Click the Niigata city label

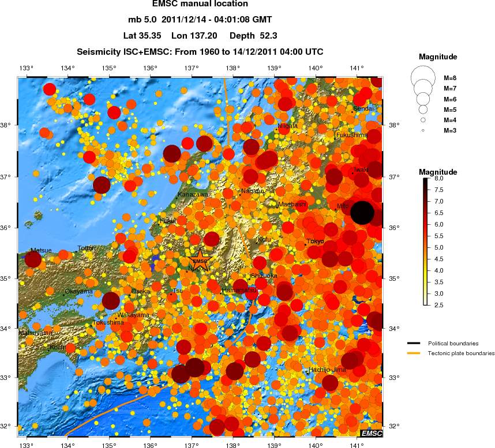coord(287,126)
